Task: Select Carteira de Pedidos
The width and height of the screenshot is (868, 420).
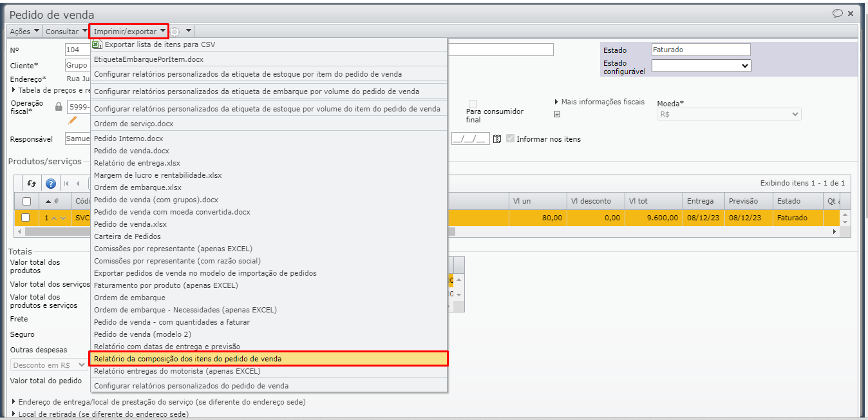Action: [269, 236]
